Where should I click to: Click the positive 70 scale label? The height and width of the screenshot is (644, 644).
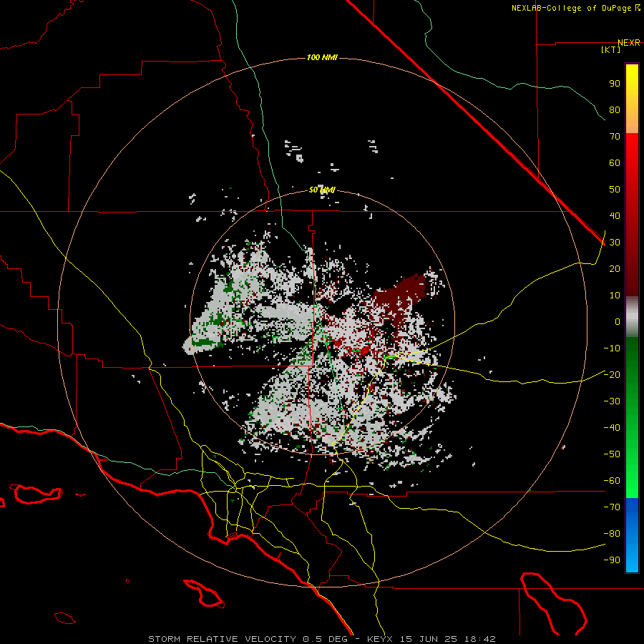615,137
